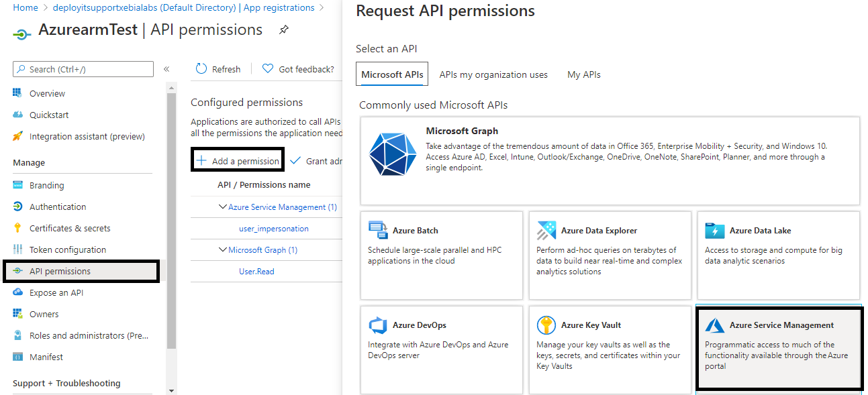Image resolution: width=868 pixels, height=395 pixels.
Task: Click the Azure Data Lake folder icon
Action: pos(715,230)
